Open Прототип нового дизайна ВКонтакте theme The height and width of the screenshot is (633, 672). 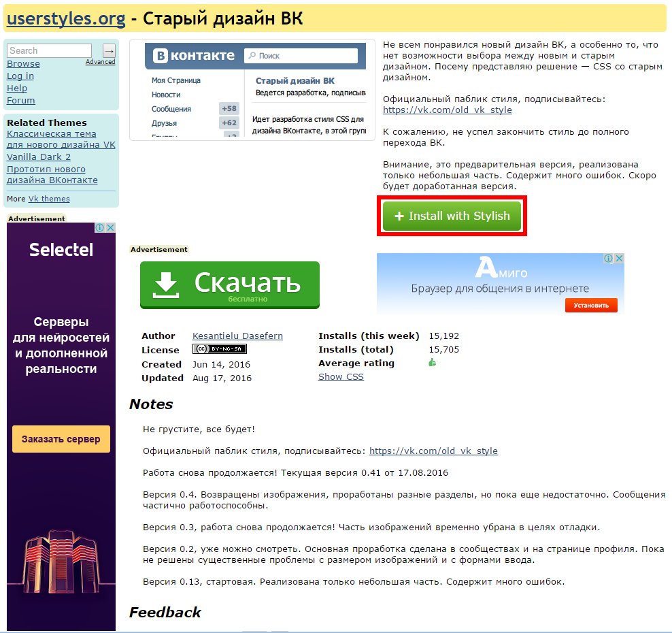point(52,174)
